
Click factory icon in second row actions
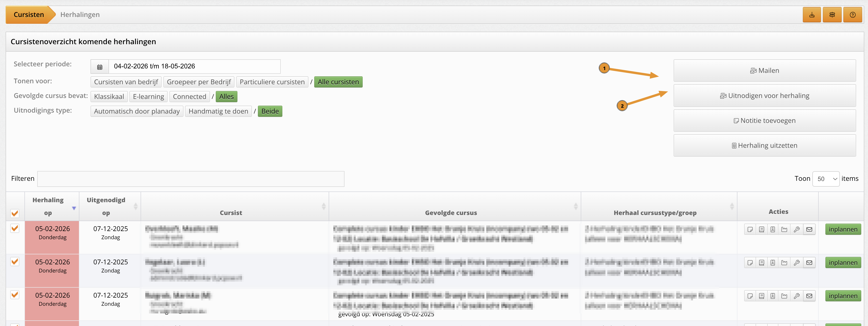point(784,263)
